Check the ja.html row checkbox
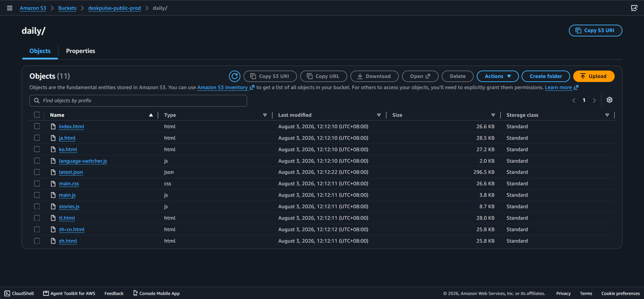Viewport: 644px width, 299px height. pyautogui.click(x=37, y=138)
